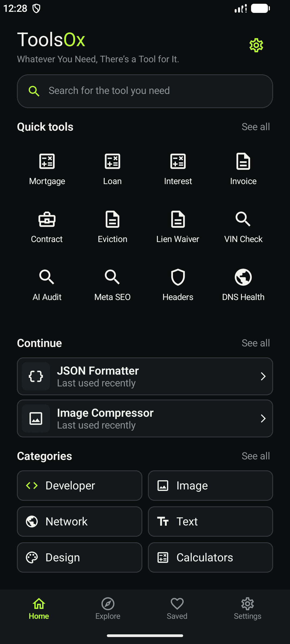Viewport: 290px width, 644px height.
Task: See all Continue items
Action: pos(256,343)
